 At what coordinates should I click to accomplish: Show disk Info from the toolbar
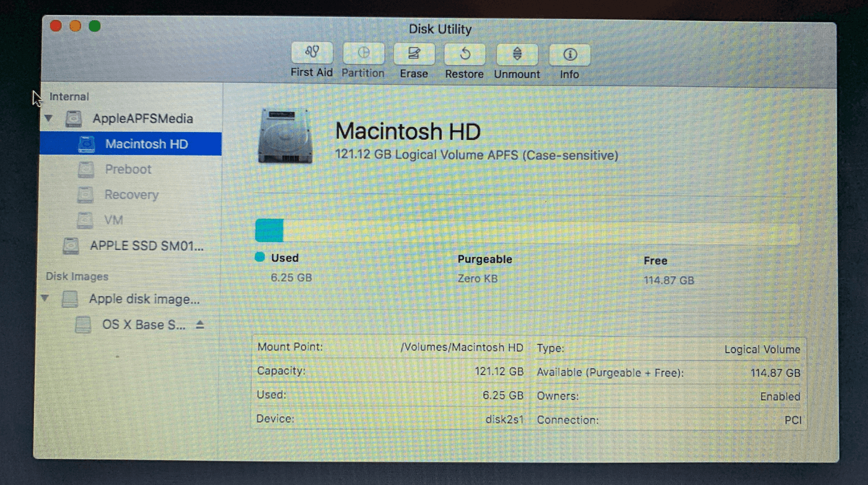point(569,55)
